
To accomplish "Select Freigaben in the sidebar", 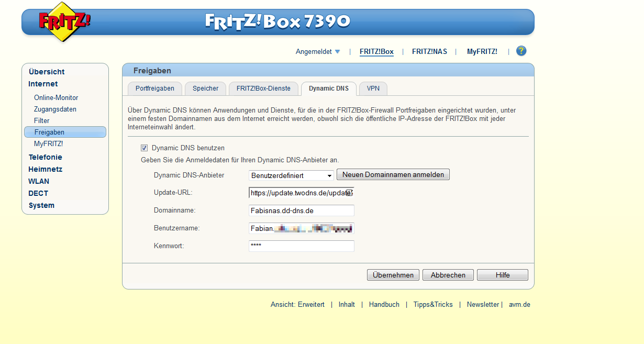I will (x=65, y=132).
